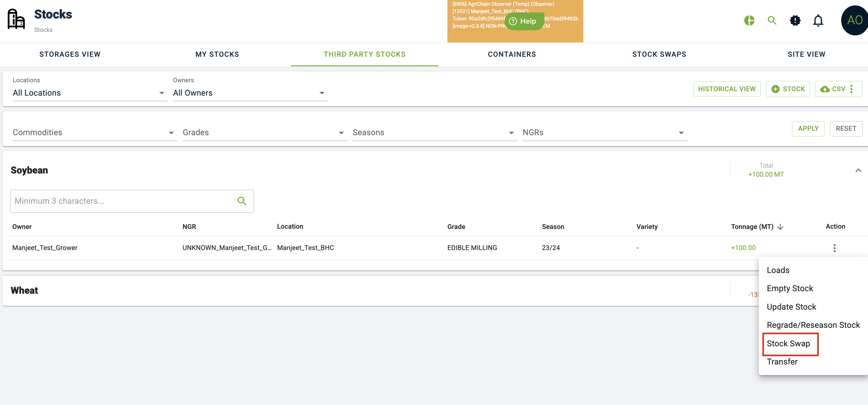The width and height of the screenshot is (868, 405).
Task: Switch to Storages View tab
Action: [70, 54]
